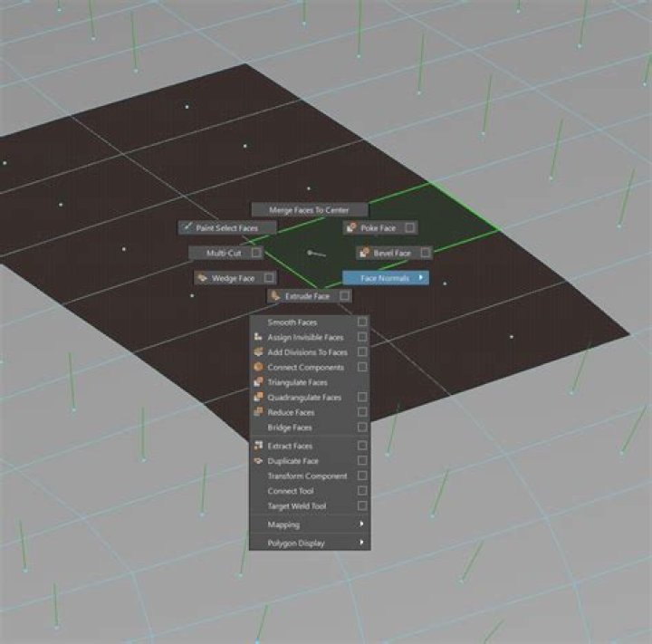
Task: Select Reduce Faces label
Action: pos(291,412)
